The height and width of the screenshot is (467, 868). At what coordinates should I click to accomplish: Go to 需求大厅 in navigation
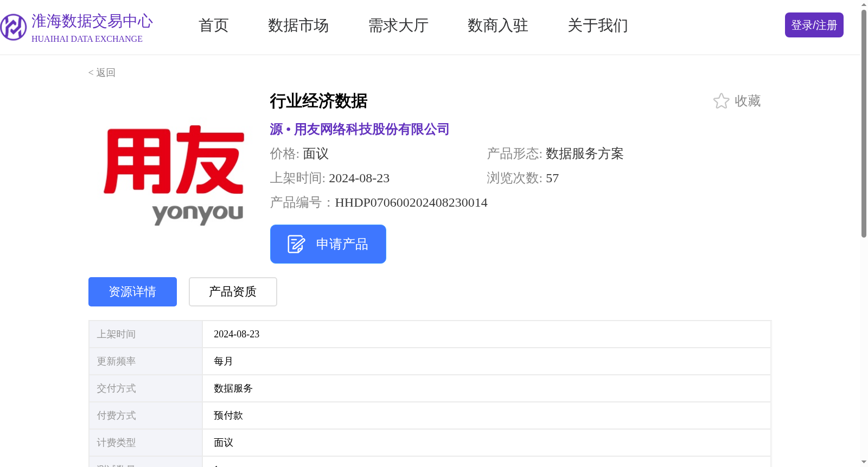398,25
